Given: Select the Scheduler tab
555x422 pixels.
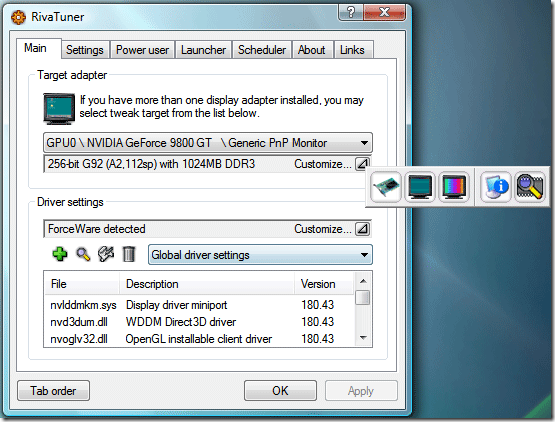Looking at the screenshot, I should (x=262, y=50).
